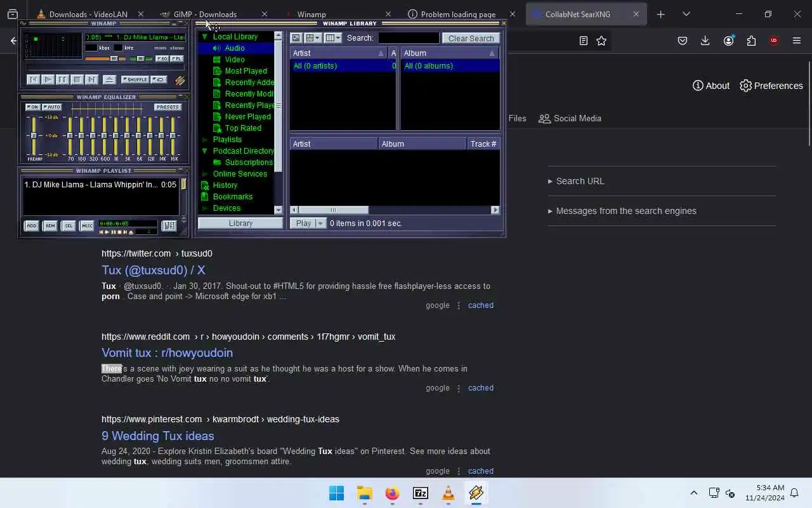Viewport: 812px width, 508px height.
Task: Click playlist SEL button
Action: [x=68, y=225]
